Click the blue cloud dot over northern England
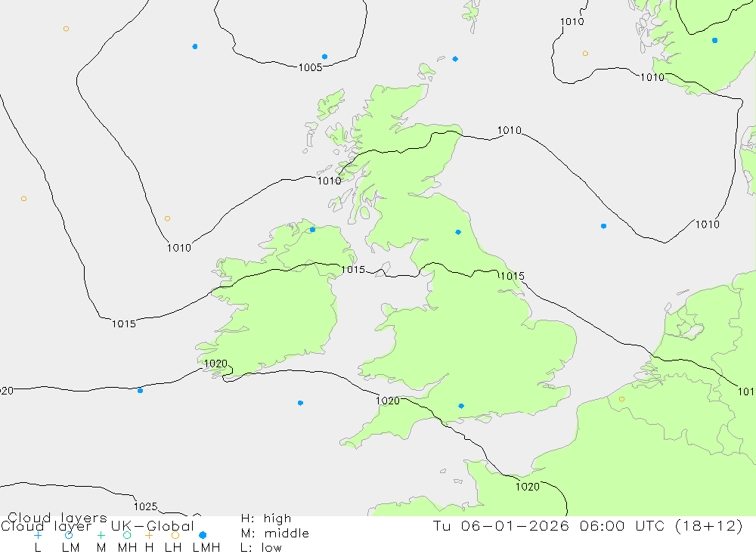The width and height of the screenshot is (756, 554). point(458,232)
